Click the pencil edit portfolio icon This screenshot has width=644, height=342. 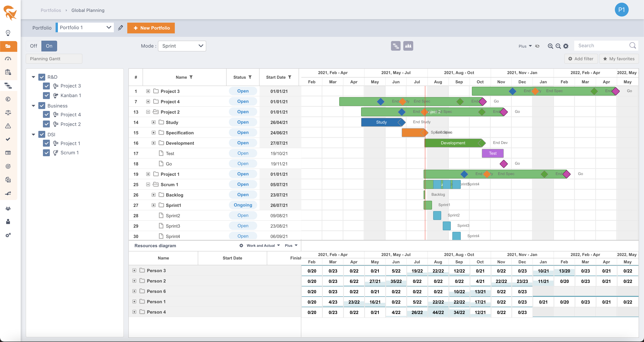(x=121, y=28)
